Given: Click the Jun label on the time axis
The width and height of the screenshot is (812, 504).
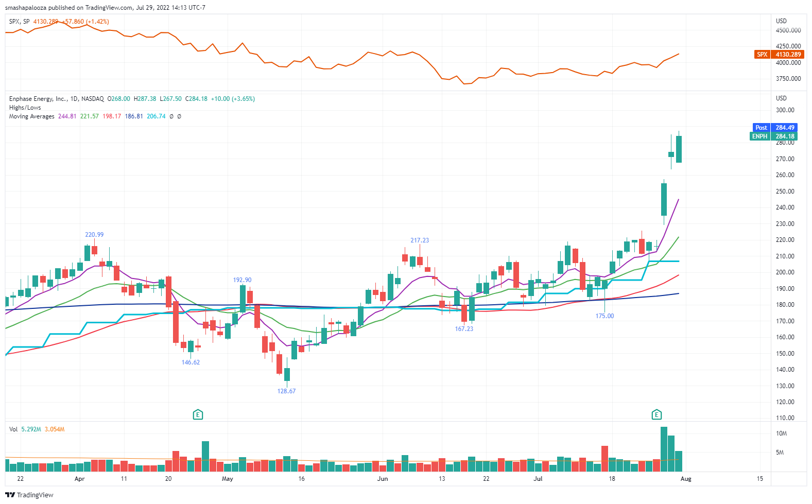Looking at the screenshot, I should 383,479.
